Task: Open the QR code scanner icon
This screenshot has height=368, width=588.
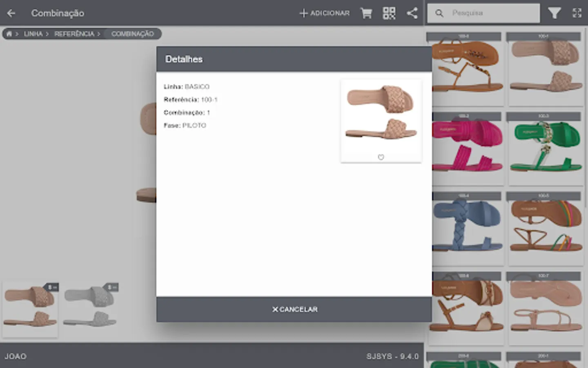Action: point(389,13)
